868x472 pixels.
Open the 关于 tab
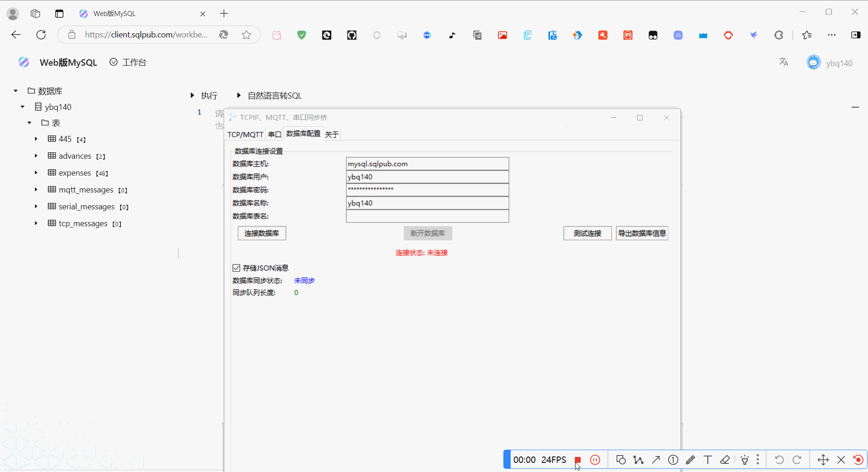coord(332,134)
